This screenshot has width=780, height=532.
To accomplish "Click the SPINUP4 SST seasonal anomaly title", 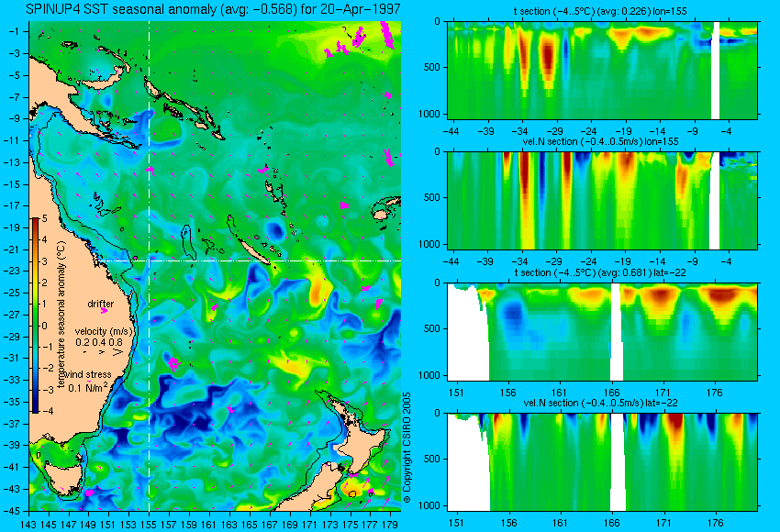I will tap(213, 9).
